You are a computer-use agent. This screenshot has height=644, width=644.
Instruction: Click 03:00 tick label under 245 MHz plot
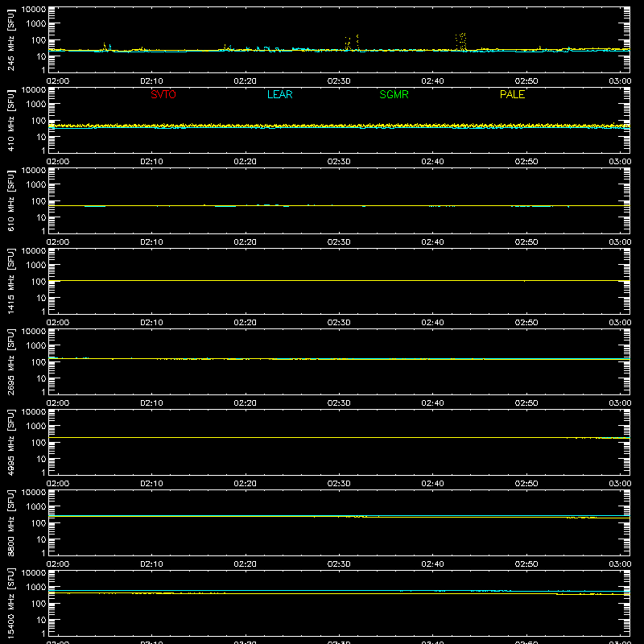pyautogui.click(x=620, y=81)
